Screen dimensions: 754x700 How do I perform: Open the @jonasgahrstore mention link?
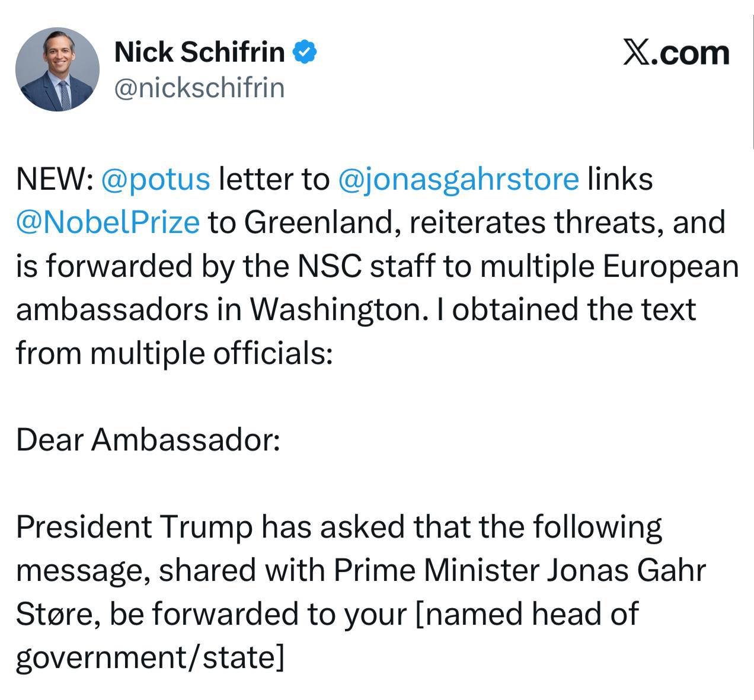point(458,179)
